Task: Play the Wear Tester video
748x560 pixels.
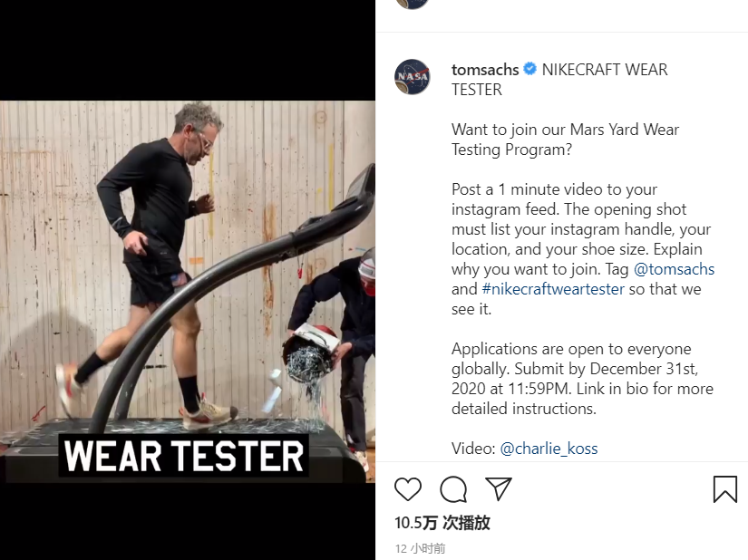Action: [x=188, y=291]
